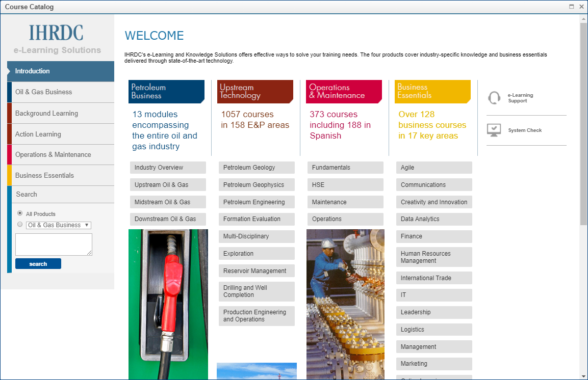Open the International Trade courses
The width and height of the screenshot is (588, 380).
(x=434, y=278)
